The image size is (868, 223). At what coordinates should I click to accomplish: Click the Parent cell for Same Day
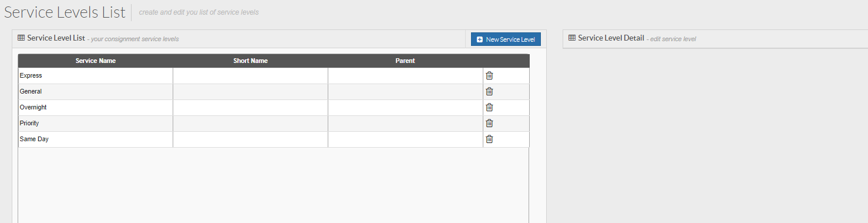click(x=405, y=139)
